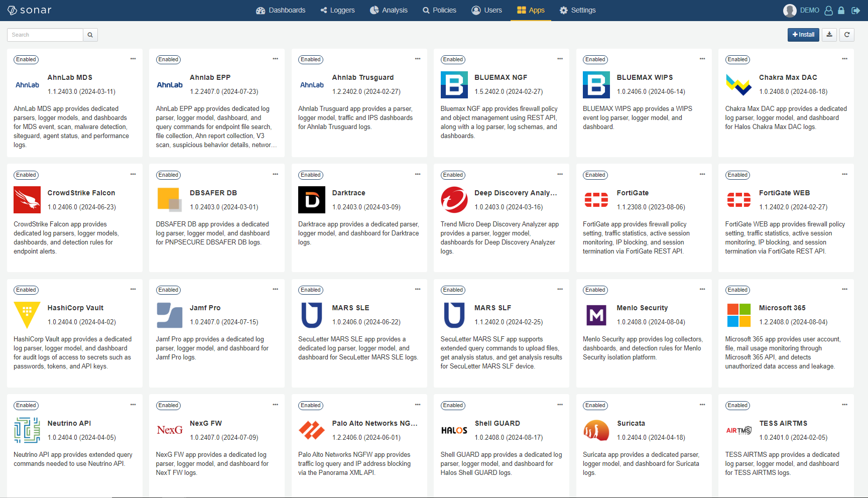Open the Loggers menu
The height and width of the screenshot is (498, 868).
point(338,10)
